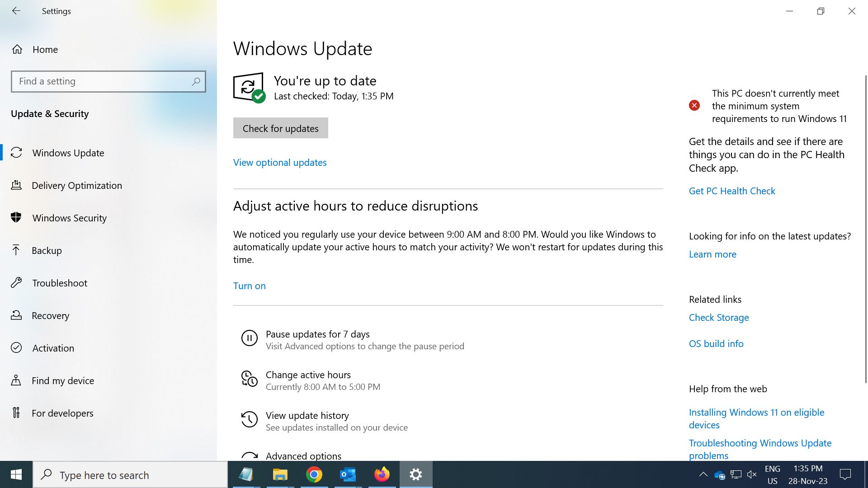Select Windows Update menu item
The height and width of the screenshot is (488, 868).
(68, 153)
